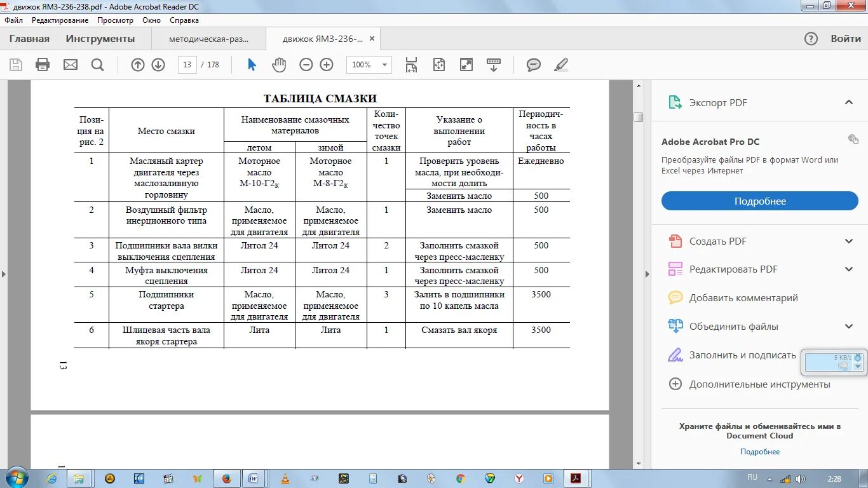Screen dimensions: 868x488
Task: Switch to the Главная tab
Action: click(29, 39)
